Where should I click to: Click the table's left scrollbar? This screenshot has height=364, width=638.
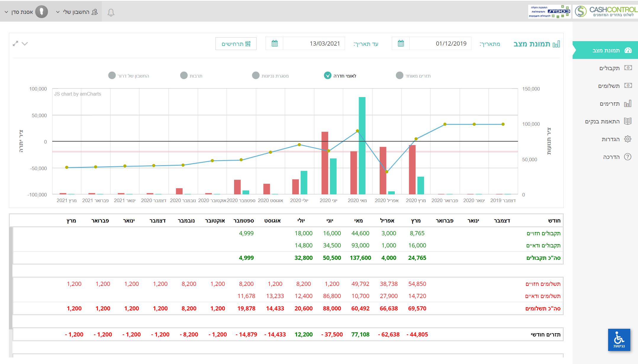(11, 278)
